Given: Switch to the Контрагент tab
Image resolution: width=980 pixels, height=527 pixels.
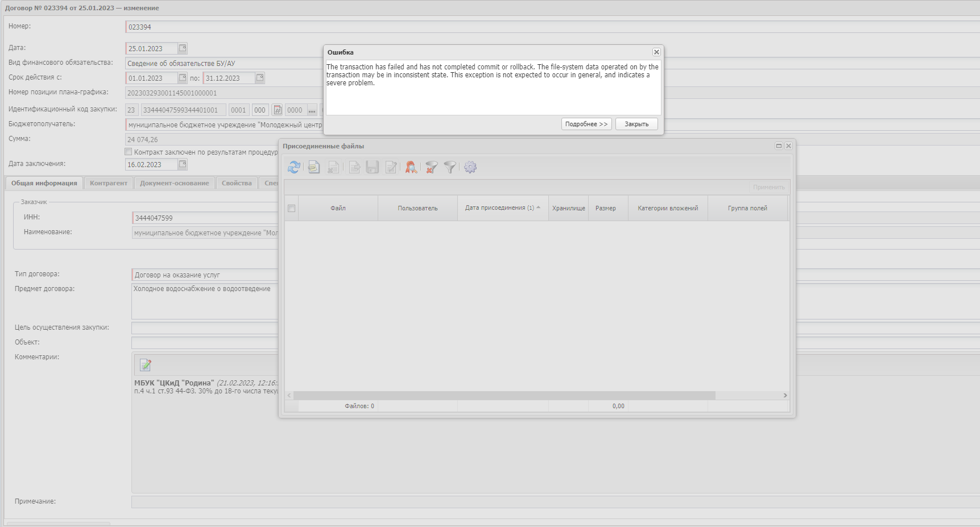Looking at the screenshot, I should 109,183.
